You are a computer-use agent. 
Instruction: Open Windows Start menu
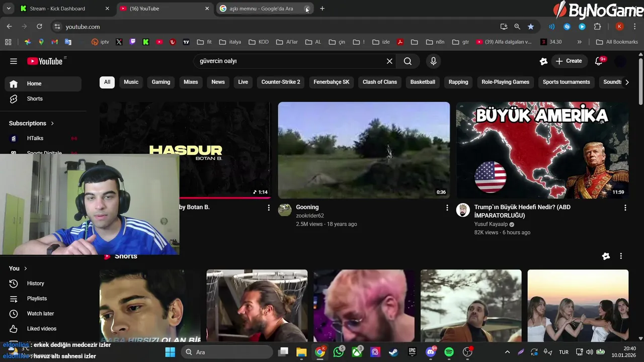point(170,352)
